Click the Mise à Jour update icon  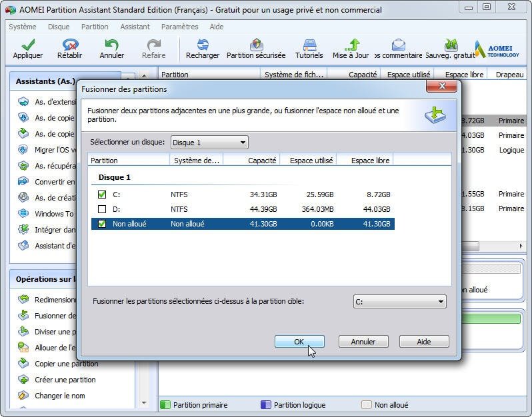pos(352,45)
